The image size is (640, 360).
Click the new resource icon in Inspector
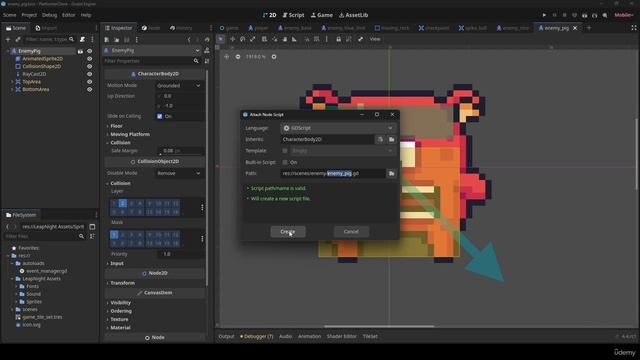coord(107,40)
